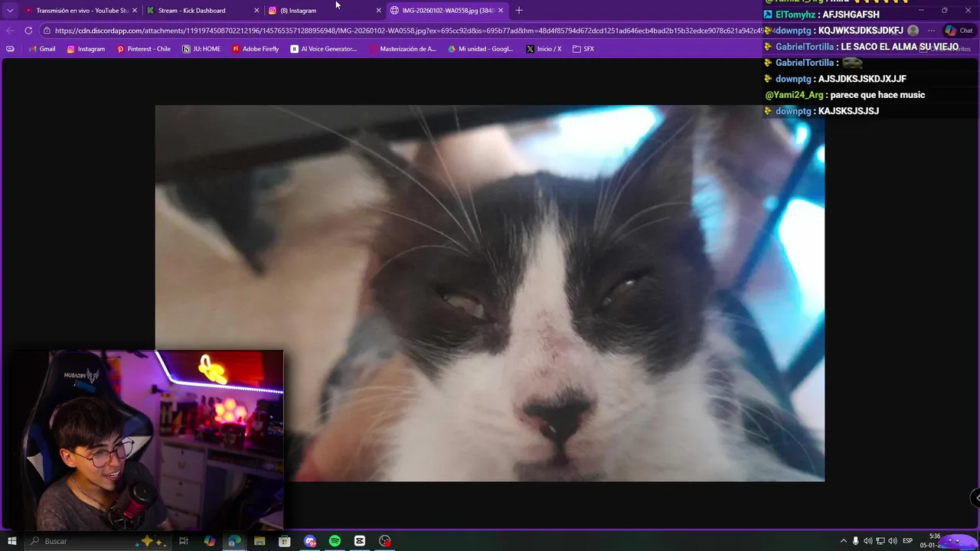Open CapCut from the taskbar

click(360, 541)
